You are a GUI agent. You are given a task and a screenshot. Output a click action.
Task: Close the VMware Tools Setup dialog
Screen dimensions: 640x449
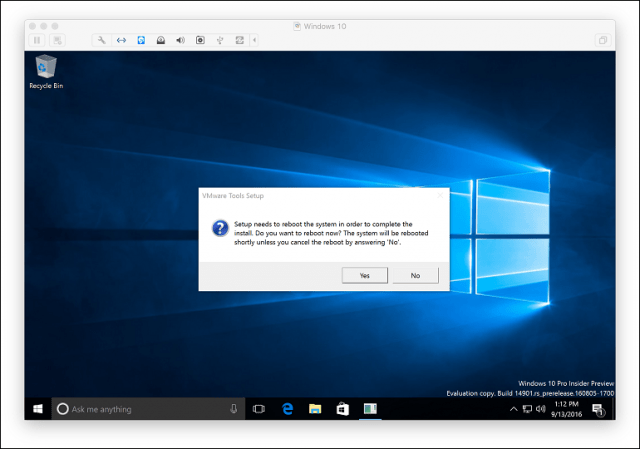click(440, 196)
